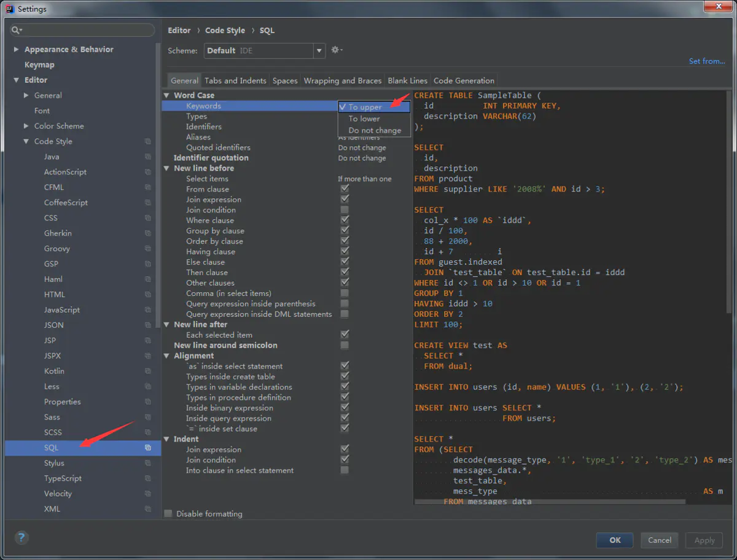Click the copy-settings icon beside Code Style
The image size is (737, 560).
[x=147, y=141]
